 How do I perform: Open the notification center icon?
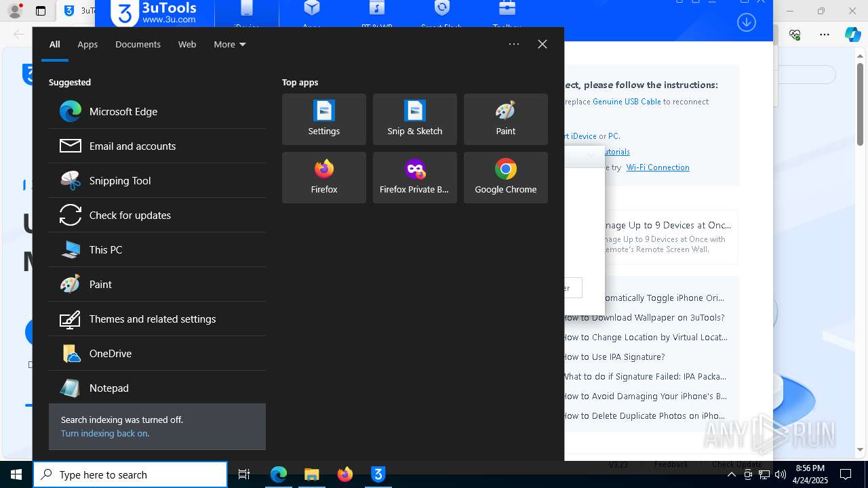[846, 474]
